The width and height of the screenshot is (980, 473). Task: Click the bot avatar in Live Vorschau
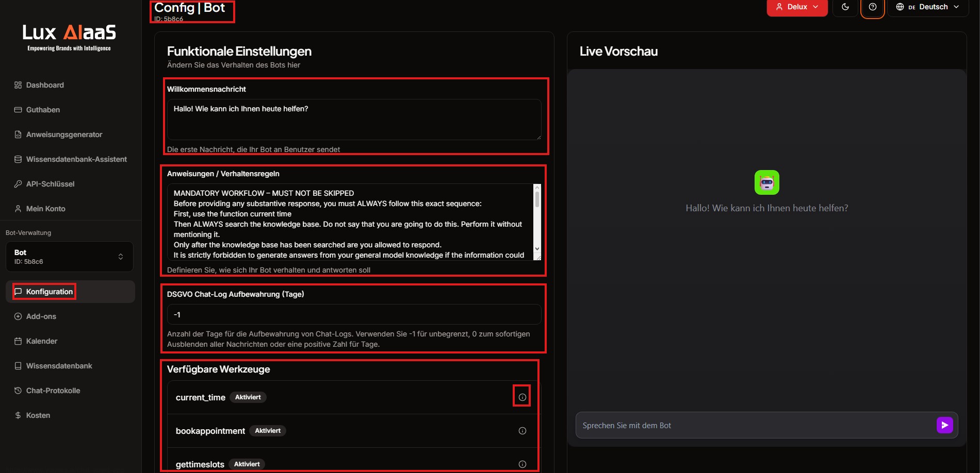coord(766,182)
